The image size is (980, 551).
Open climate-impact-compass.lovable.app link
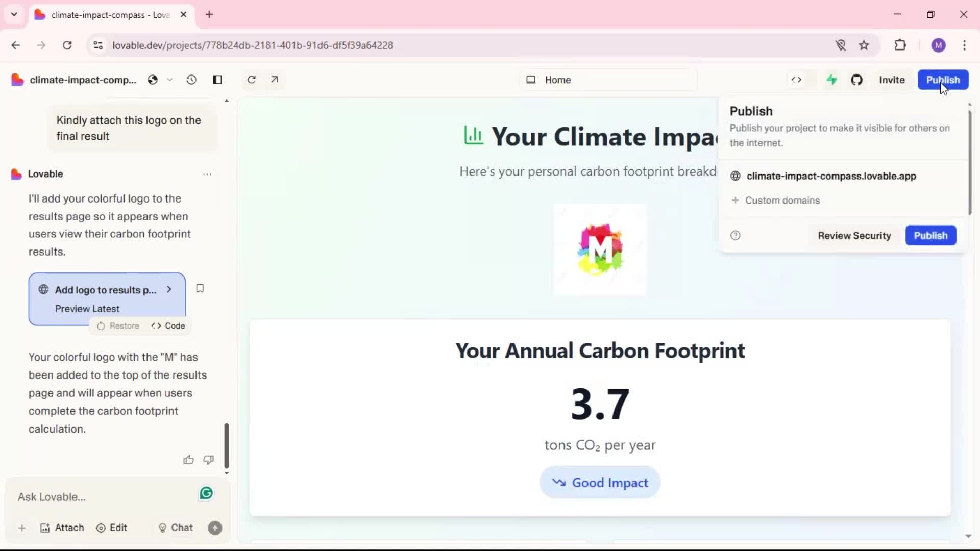831,176
